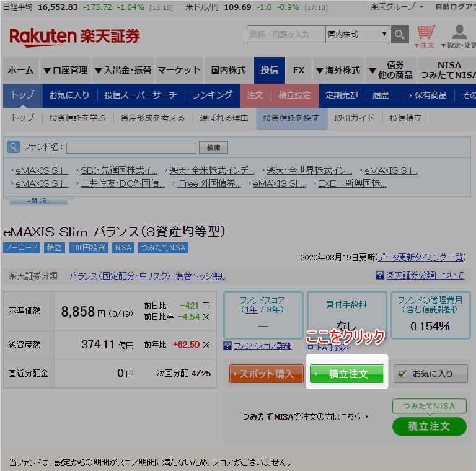Click the green 積立注文 button

tap(346, 374)
